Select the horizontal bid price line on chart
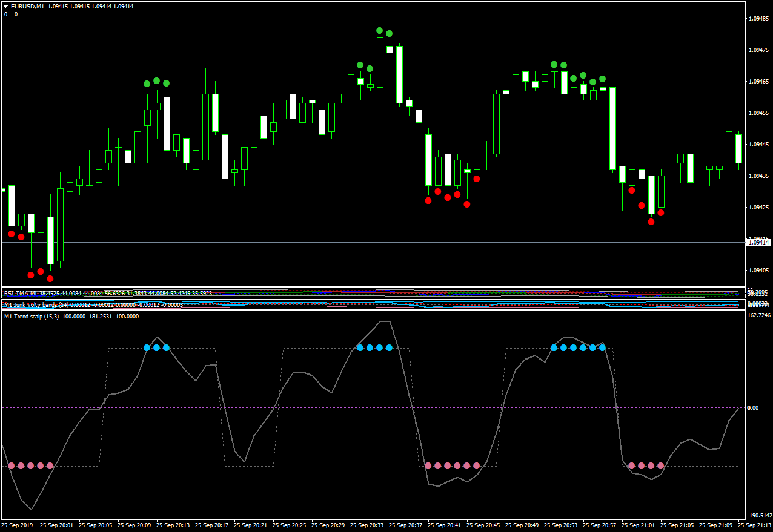This screenshot has height=532, width=773. tap(373, 242)
